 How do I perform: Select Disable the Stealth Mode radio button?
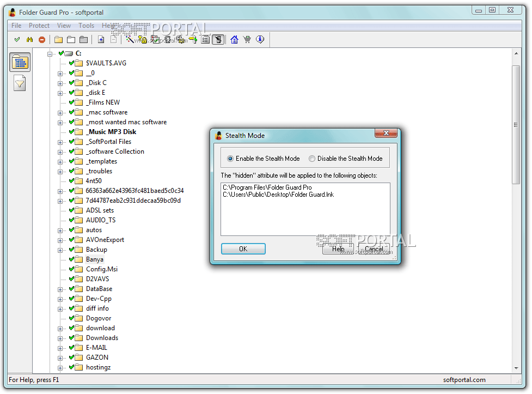pos(312,159)
